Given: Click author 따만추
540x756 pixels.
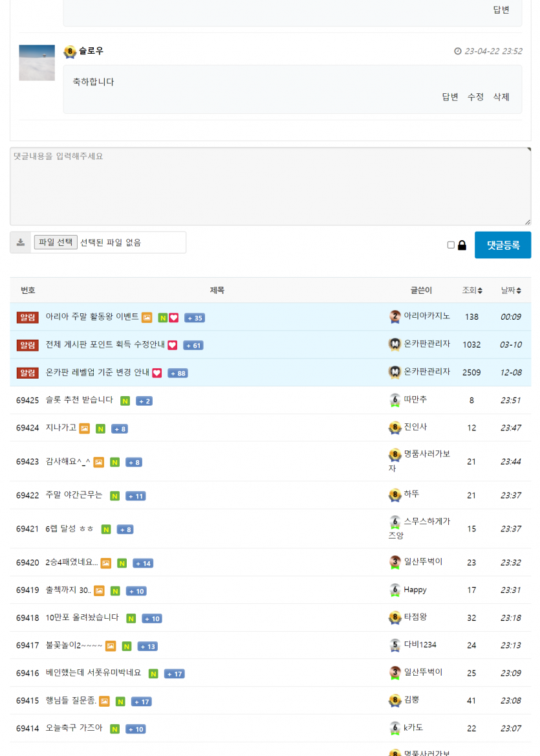Looking at the screenshot, I should (415, 399).
